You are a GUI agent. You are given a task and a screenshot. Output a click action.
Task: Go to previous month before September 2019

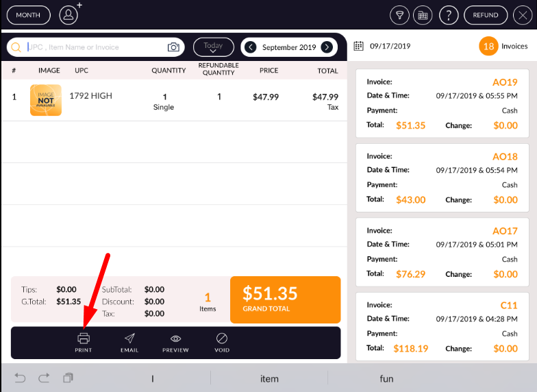point(251,47)
